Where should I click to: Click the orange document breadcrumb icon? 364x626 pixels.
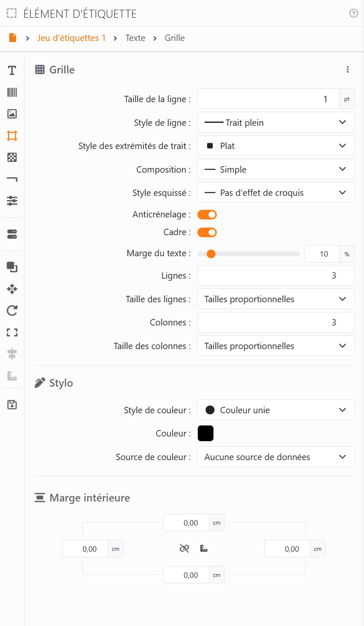coord(13,38)
